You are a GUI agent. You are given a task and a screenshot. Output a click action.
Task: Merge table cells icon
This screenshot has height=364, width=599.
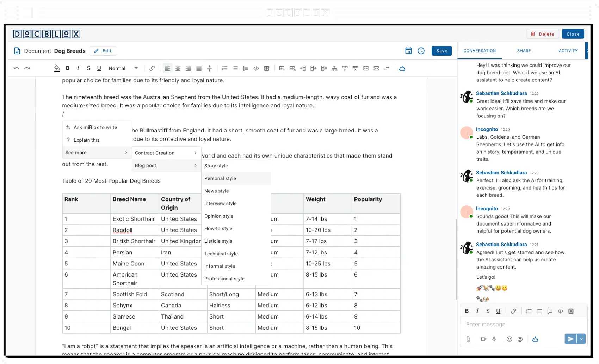point(366,68)
